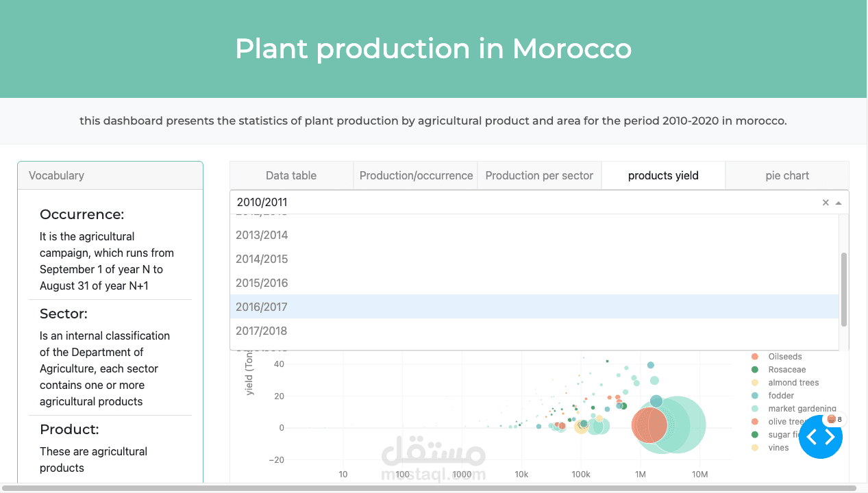The width and height of the screenshot is (868, 493).
Task: Toggle Oilseeds series in the legend
Action: coord(784,357)
